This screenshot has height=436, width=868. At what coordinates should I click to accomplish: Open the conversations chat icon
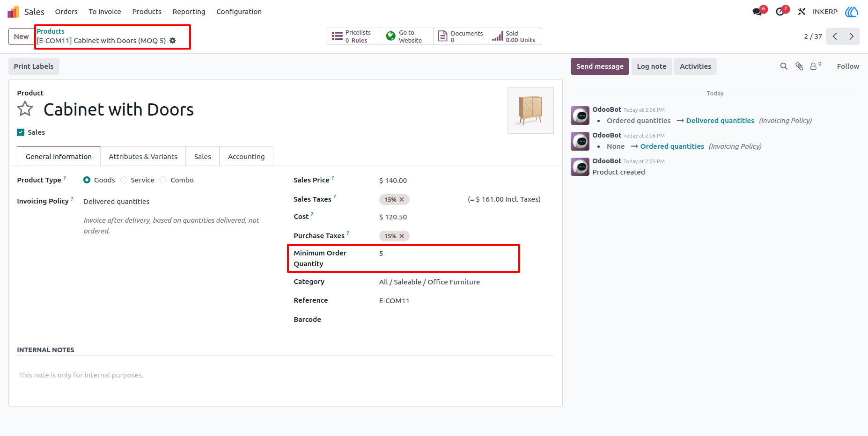pyautogui.click(x=758, y=12)
